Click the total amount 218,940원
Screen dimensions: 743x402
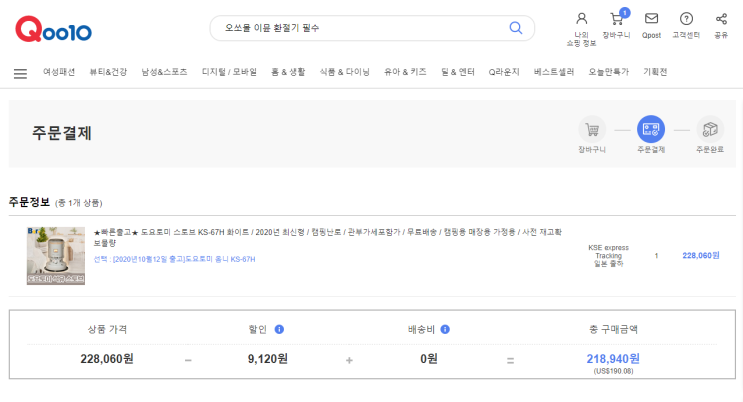[613, 359]
